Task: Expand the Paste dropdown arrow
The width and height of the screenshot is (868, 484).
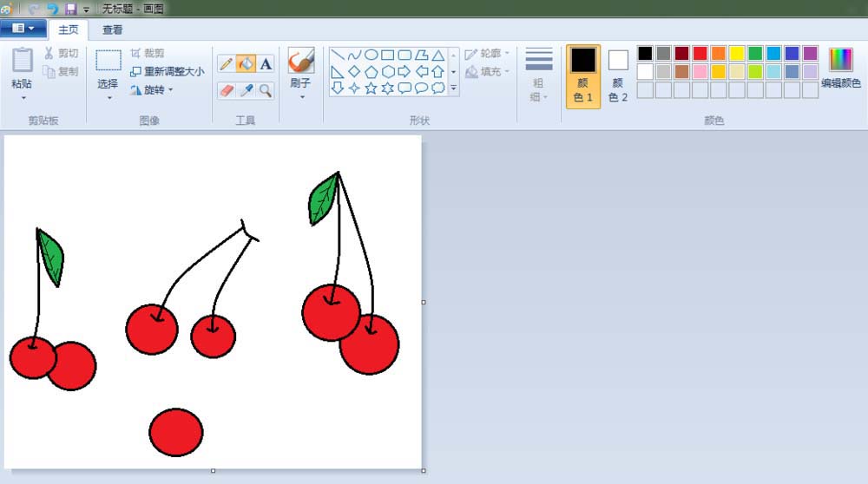Action: 23,98
